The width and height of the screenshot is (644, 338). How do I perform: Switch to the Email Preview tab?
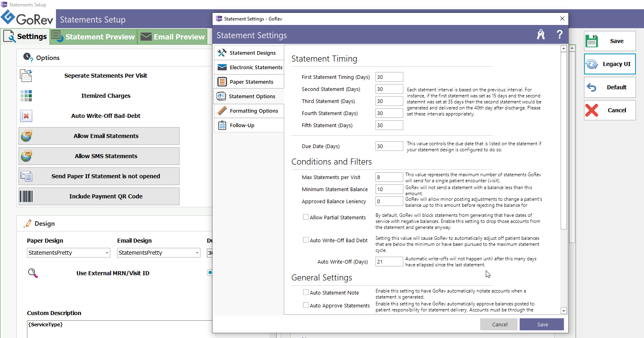172,37
